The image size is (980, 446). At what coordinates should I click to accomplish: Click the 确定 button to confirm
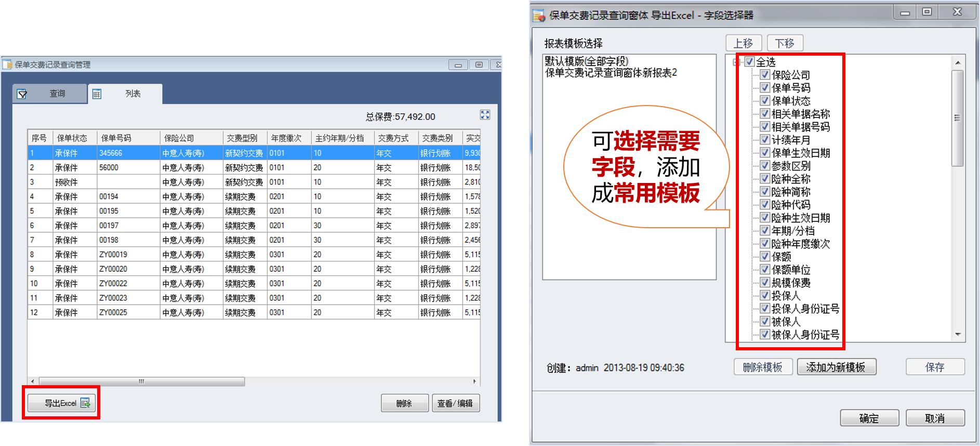point(869,418)
